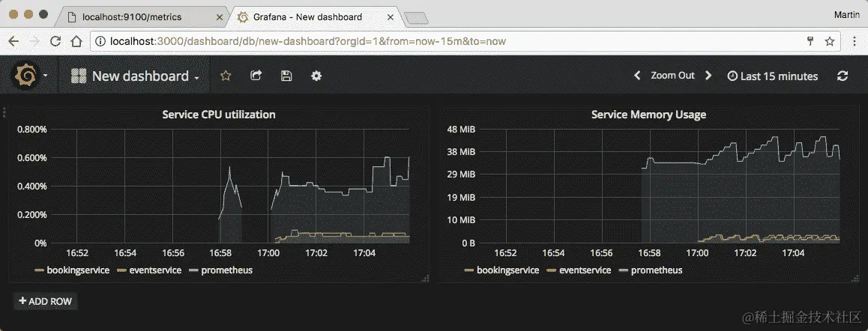Click eventservice color swatch in Memory legend
The width and height of the screenshot is (868, 331).
[552, 270]
